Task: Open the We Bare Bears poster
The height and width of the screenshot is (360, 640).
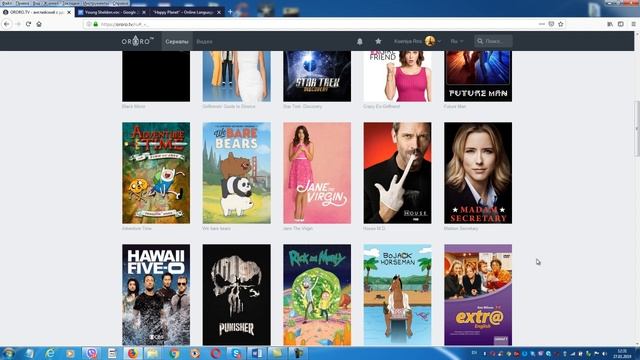Action: (236, 173)
